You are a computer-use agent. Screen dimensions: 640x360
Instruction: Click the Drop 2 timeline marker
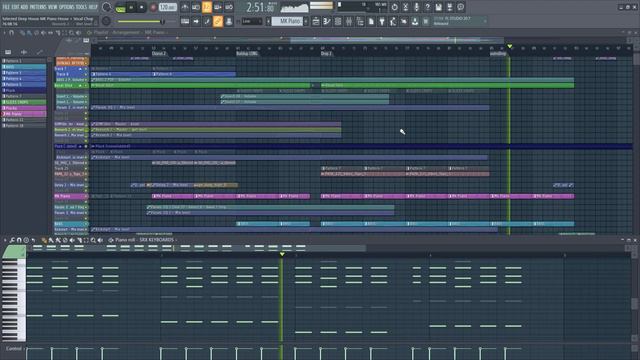[326, 53]
